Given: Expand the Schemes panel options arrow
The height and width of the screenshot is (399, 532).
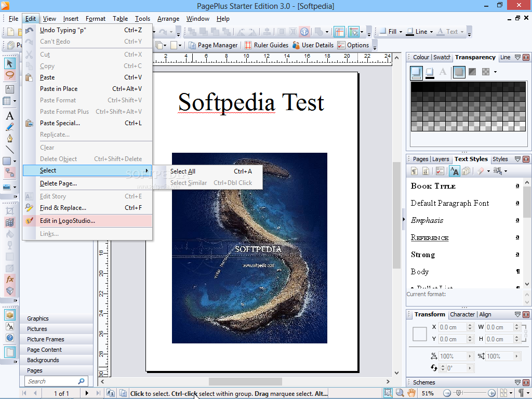Looking at the screenshot, I should coord(517,382).
